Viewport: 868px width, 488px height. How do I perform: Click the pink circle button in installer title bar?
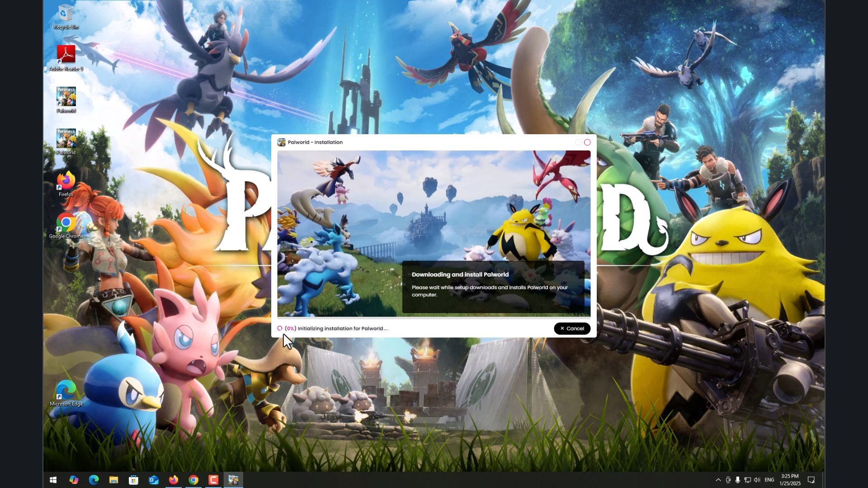click(x=587, y=142)
